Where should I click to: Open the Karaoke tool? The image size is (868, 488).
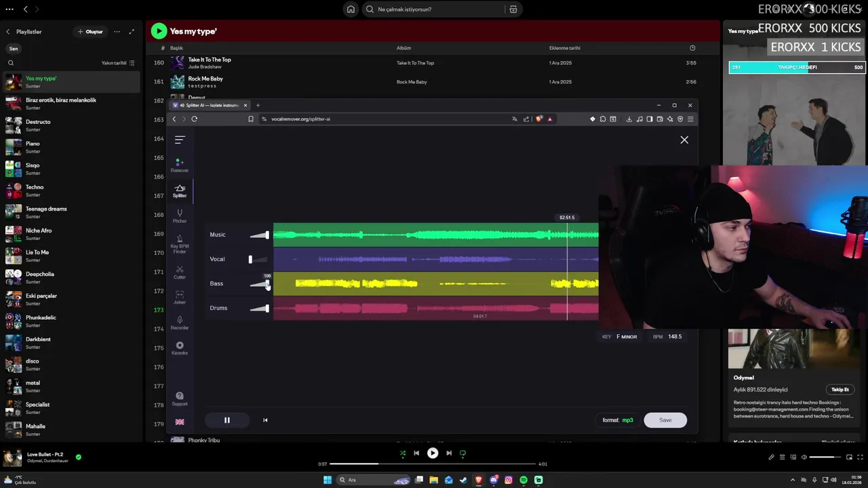coord(180,348)
